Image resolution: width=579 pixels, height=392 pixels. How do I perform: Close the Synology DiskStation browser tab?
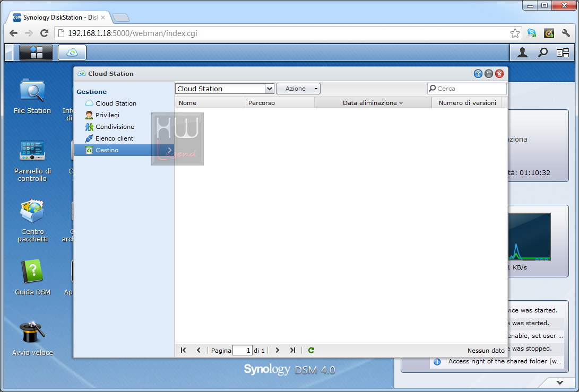point(102,18)
